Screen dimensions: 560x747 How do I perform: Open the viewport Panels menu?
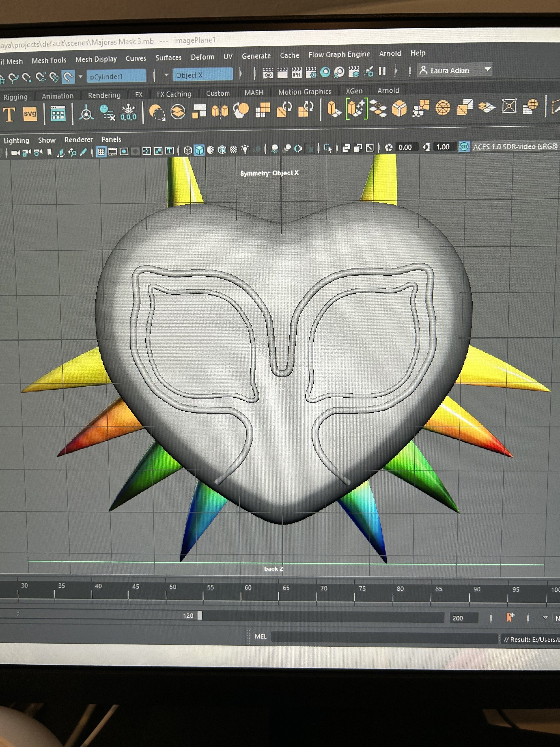click(111, 139)
